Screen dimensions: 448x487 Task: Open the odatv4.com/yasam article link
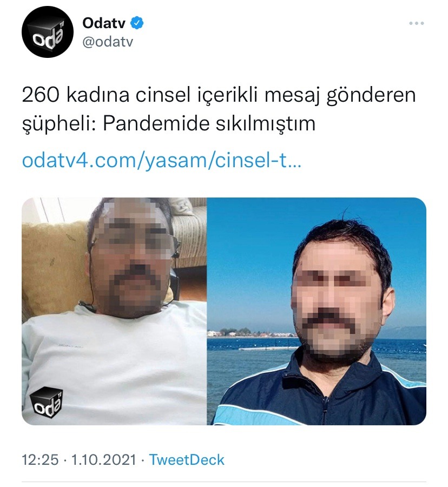click(161, 160)
